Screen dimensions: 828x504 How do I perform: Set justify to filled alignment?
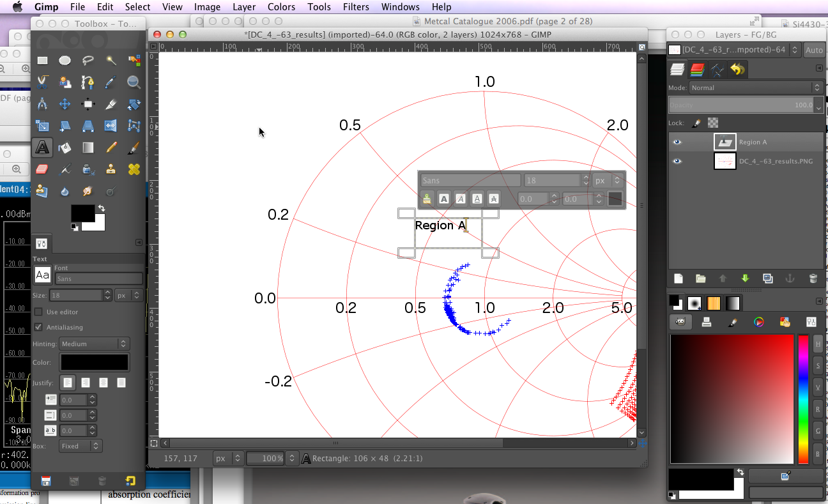pos(121,383)
